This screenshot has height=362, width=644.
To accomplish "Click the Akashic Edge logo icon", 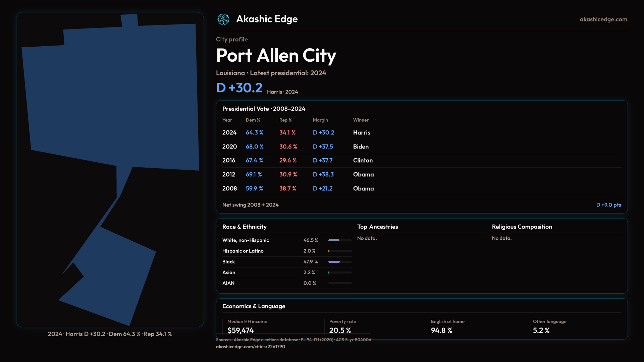I will (223, 19).
